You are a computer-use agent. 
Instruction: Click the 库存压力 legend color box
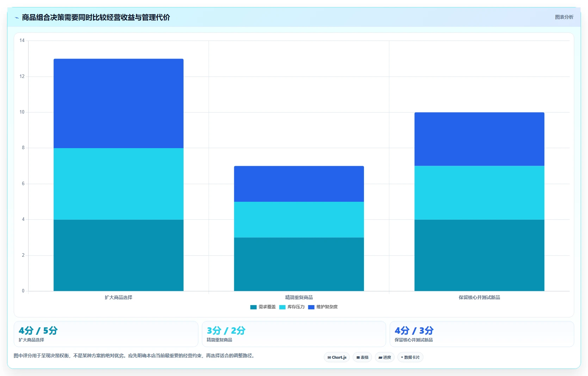point(282,307)
